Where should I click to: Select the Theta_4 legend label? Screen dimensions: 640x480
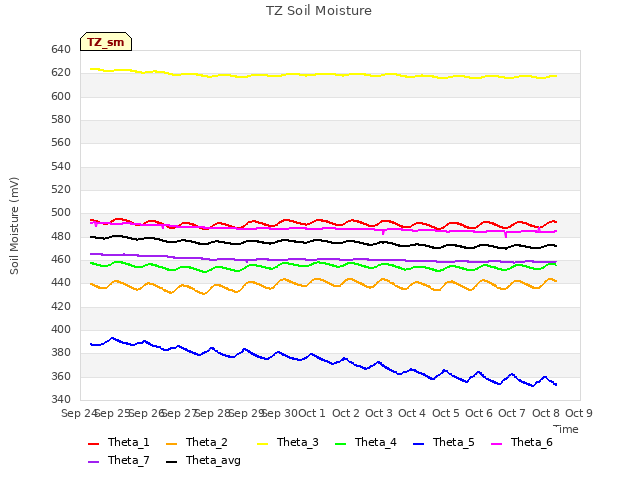coord(376,442)
